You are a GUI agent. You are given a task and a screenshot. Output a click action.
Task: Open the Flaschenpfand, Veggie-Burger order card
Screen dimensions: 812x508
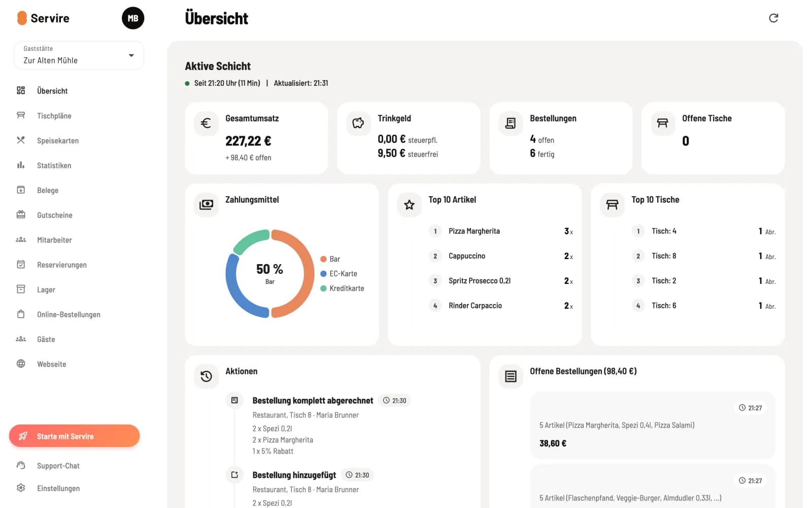pos(653,486)
